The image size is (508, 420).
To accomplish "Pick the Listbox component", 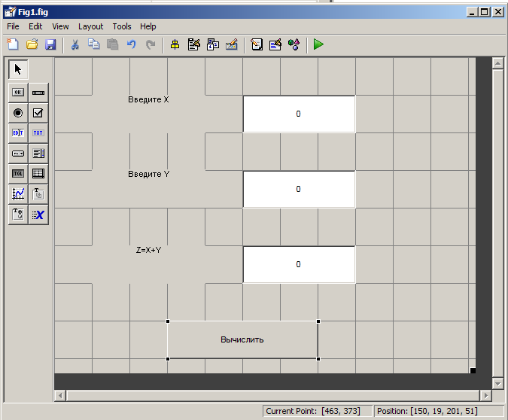I will [38, 154].
